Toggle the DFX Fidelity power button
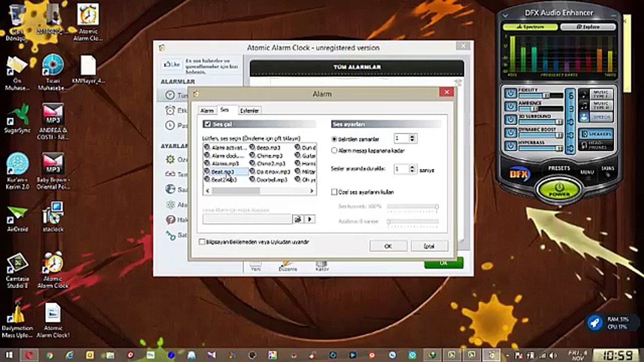This screenshot has height=362, width=644. (511, 94)
